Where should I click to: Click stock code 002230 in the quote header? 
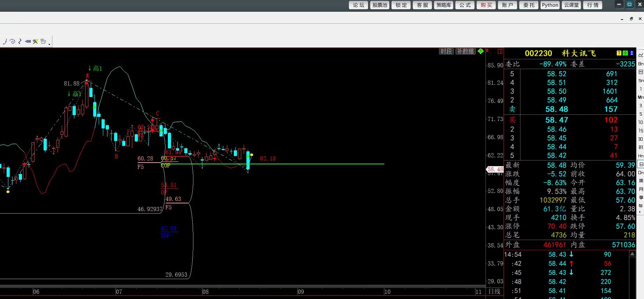(x=538, y=53)
